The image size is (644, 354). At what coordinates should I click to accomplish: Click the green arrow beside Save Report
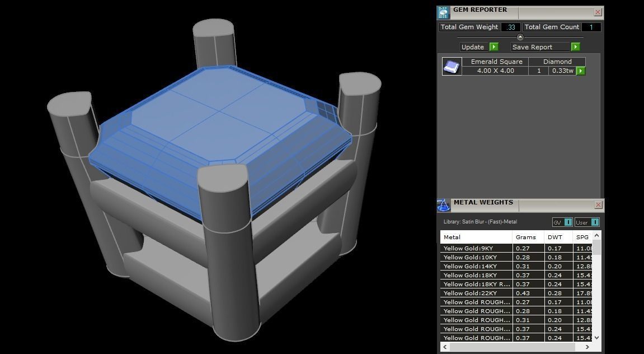(x=575, y=47)
